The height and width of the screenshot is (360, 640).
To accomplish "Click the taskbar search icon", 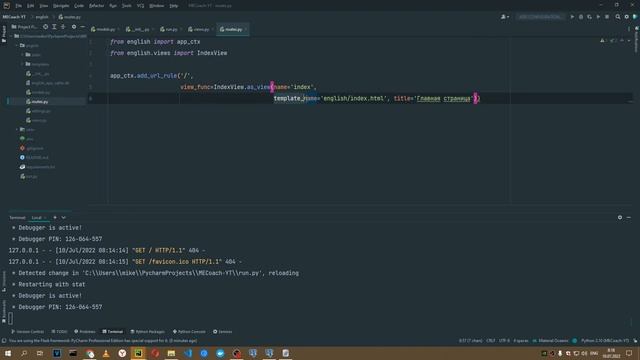I will (x=24, y=353).
